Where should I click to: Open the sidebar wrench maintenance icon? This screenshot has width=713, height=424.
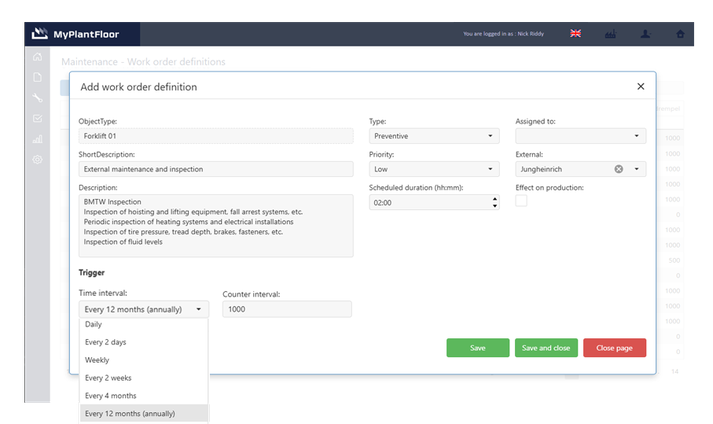[37, 98]
